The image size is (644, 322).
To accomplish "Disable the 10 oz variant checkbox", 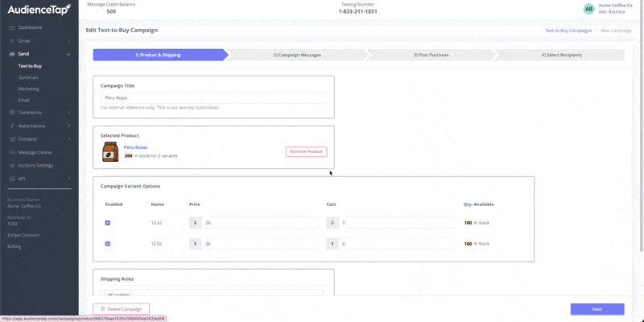I will pos(108,223).
